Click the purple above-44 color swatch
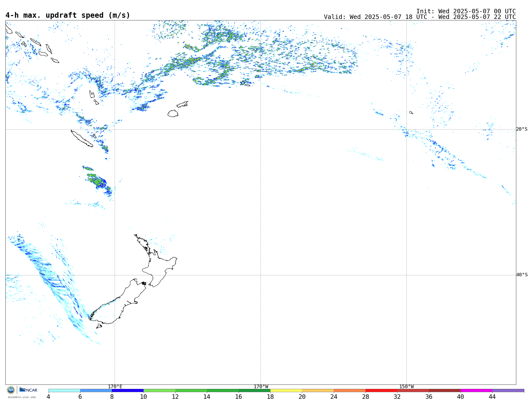Image resolution: width=532 pixels, height=400 pixels. [x=508, y=391]
